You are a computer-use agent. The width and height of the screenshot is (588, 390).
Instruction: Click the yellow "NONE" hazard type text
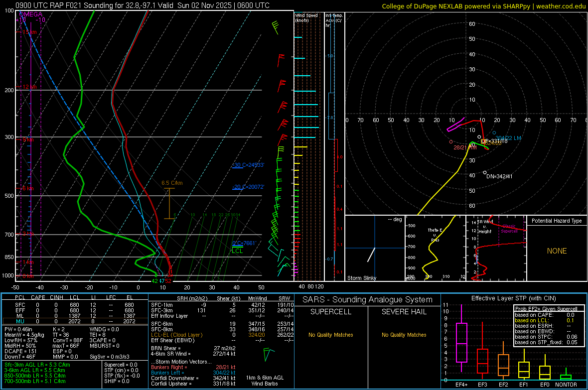click(x=557, y=251)
